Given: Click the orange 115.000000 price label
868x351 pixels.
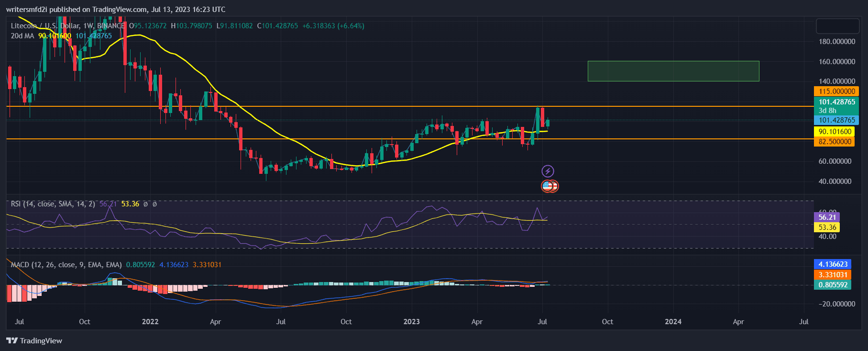Looking at the screenshot, I should click(836, 91).
